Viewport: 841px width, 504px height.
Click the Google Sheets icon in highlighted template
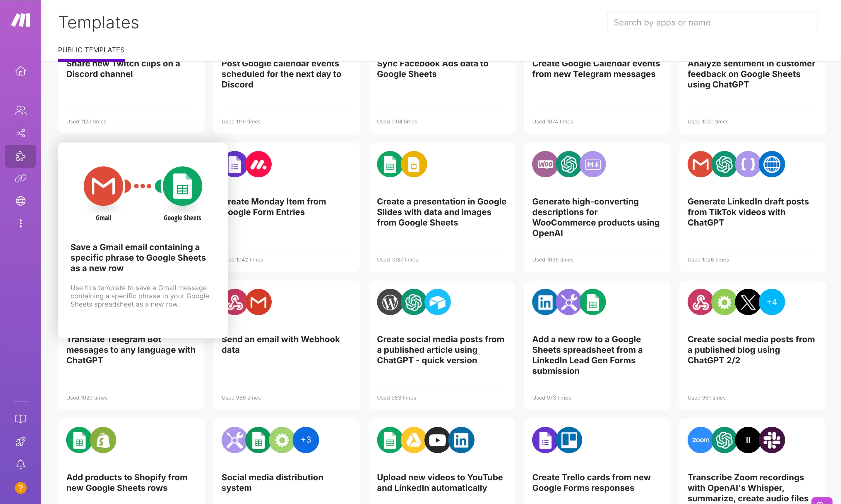pos(182,186)
